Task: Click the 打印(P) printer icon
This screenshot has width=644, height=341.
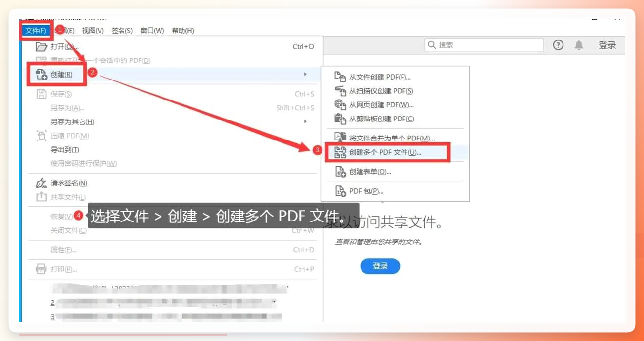Action: pyautogui.click(x=41, y=269)
